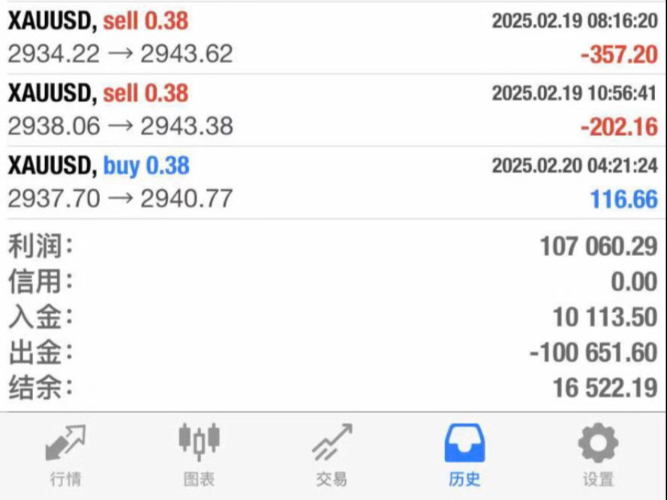This screenshot has width=667, height=500.
Task: Open the Settings (设置) gear icon
Action: coord(598,442)
